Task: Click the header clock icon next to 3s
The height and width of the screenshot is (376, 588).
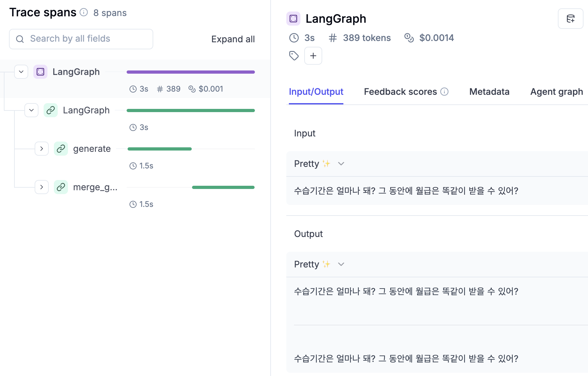Action: point(294,38)
